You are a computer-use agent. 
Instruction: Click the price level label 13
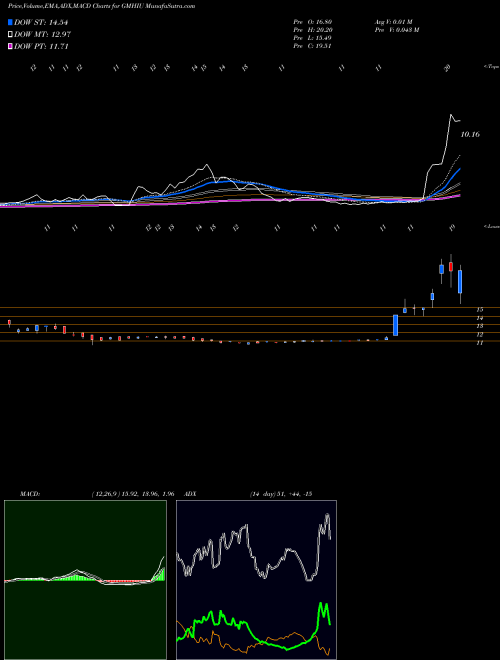[x=480, y=326]
